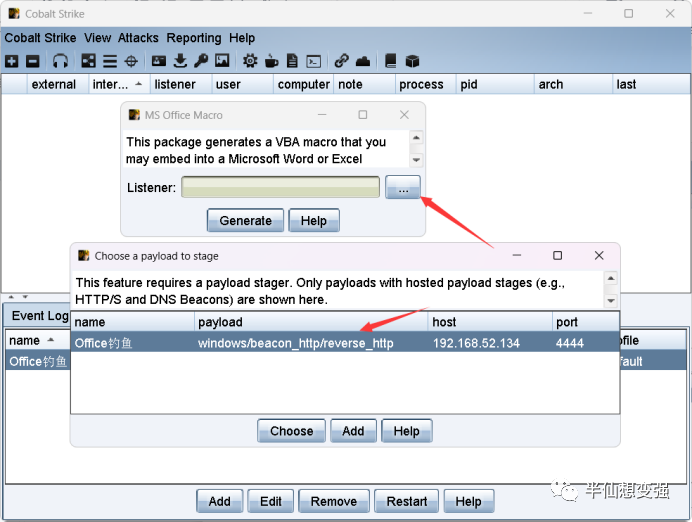Image resolution: width=692 pixels, height=522 pixels.
Task: Open the Reporting menu
Action: [194, 38]
